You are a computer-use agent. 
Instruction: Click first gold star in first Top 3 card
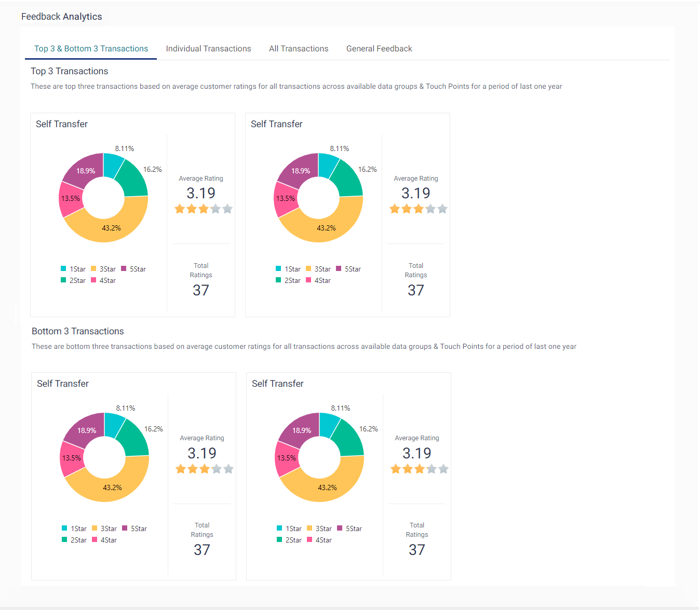pyautogui.click(x=180, y=209)
